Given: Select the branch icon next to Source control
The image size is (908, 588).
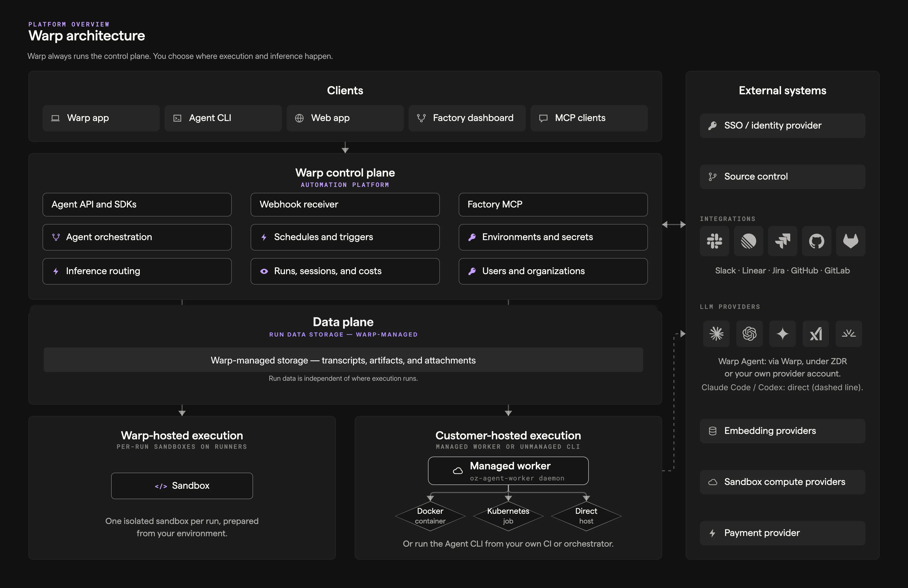Looking at the screenshot, I should click(712, 177).
